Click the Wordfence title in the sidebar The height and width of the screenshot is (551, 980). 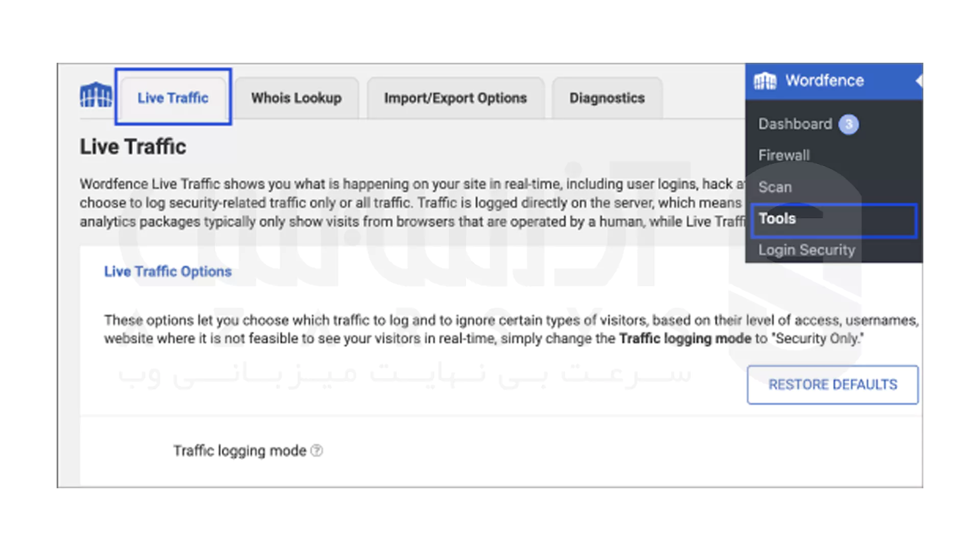[x=824, y=81]
